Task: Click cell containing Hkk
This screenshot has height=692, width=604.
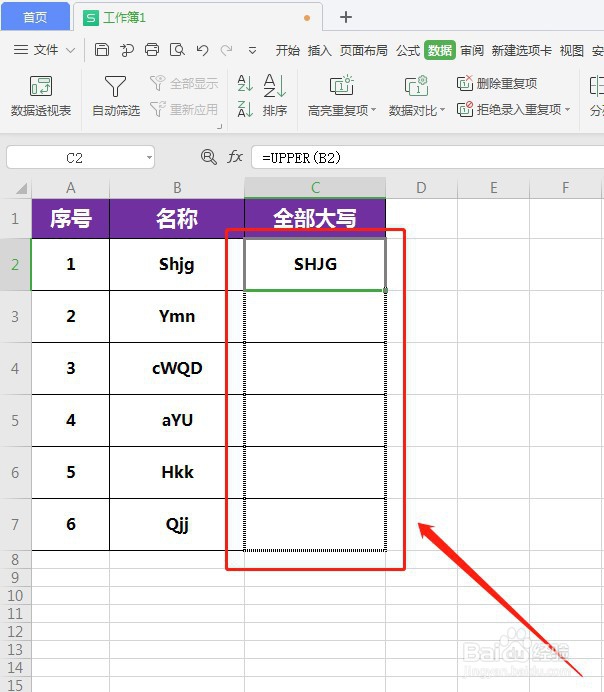Action: tap(177, 473)
